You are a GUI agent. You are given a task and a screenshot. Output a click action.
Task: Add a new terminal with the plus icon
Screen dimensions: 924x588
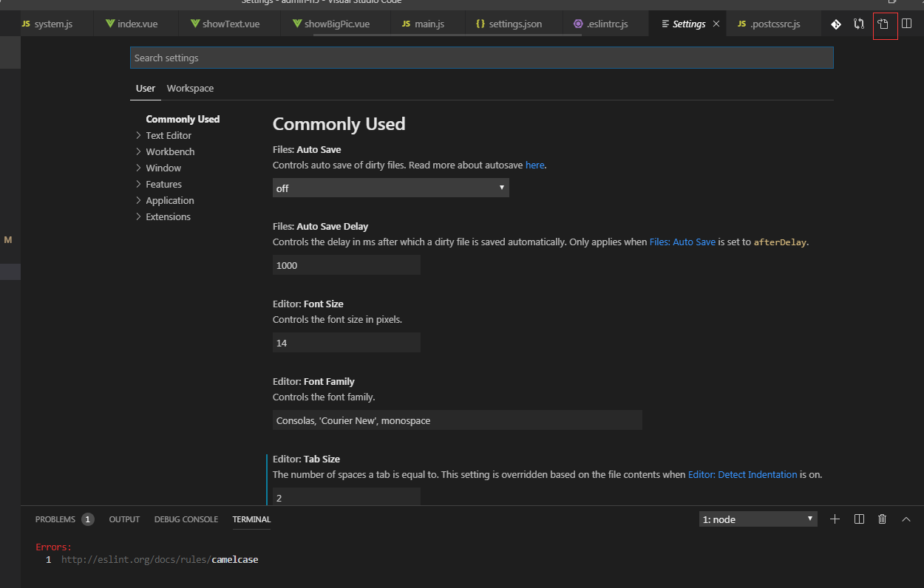click(x=835, y=519)
